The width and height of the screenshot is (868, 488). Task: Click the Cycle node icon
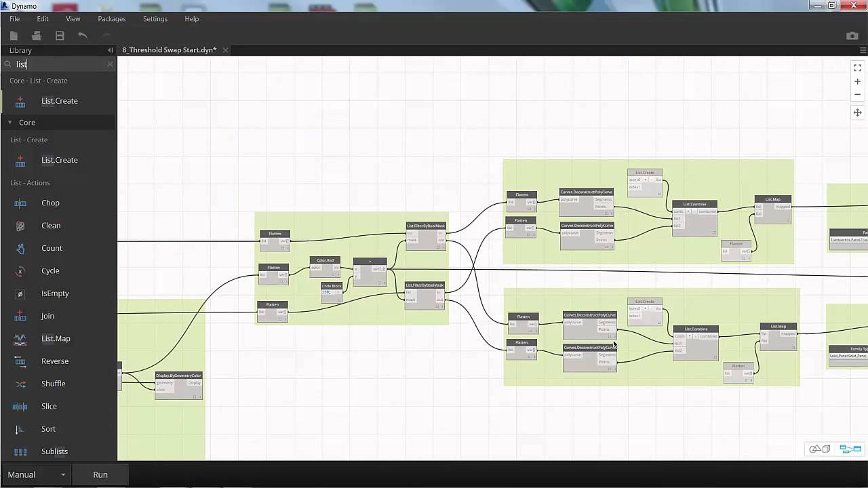coord(20,270)
